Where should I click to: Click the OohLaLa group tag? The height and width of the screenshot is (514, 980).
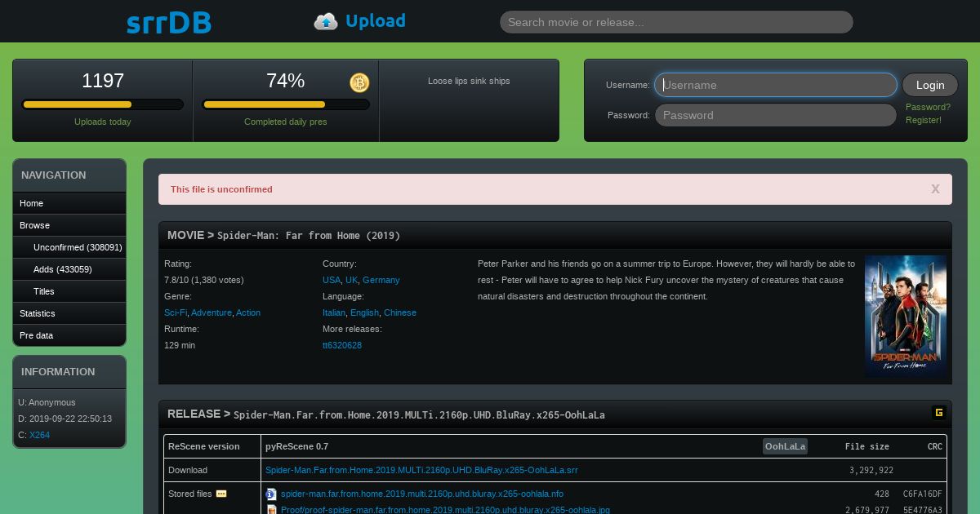(785, 446)
